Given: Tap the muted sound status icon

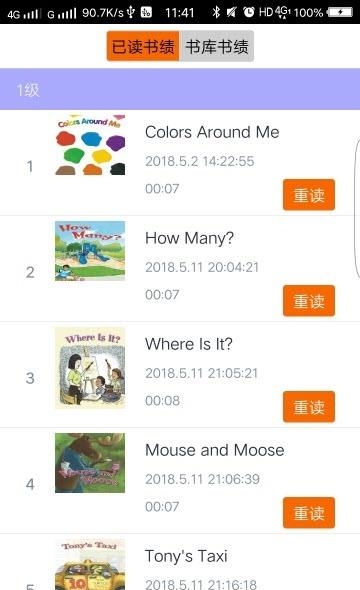Looking at the screenshot, I should 231,12.
